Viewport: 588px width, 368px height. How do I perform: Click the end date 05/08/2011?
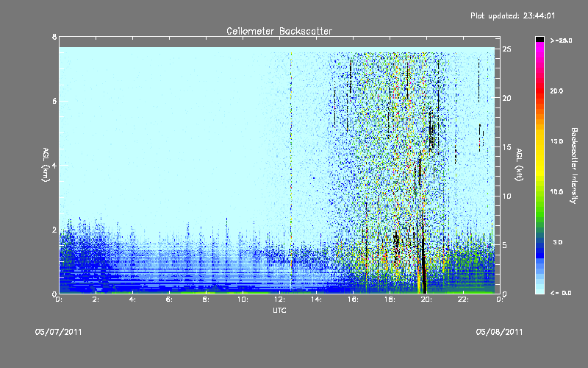point(499,332)
